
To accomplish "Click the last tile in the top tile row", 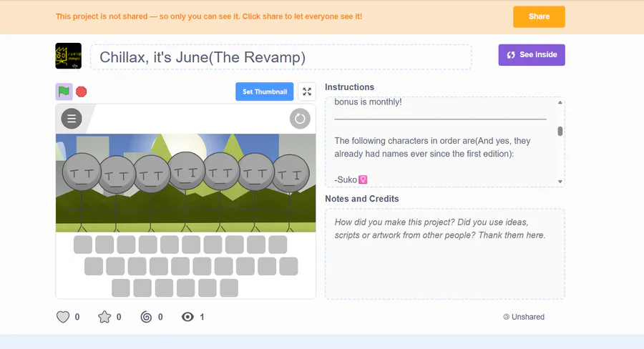I will 278,245.
